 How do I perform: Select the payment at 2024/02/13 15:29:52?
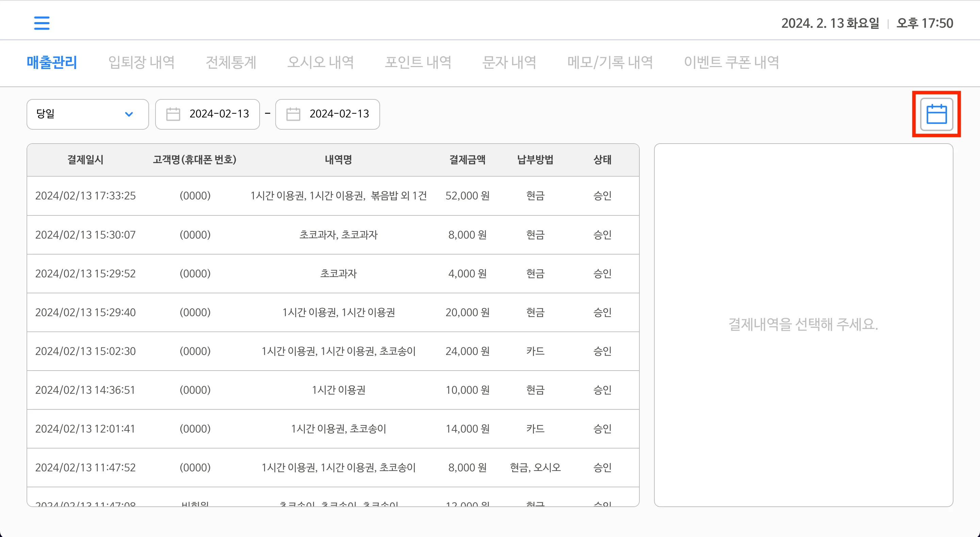pyautogui.click(x=333, y=274)
